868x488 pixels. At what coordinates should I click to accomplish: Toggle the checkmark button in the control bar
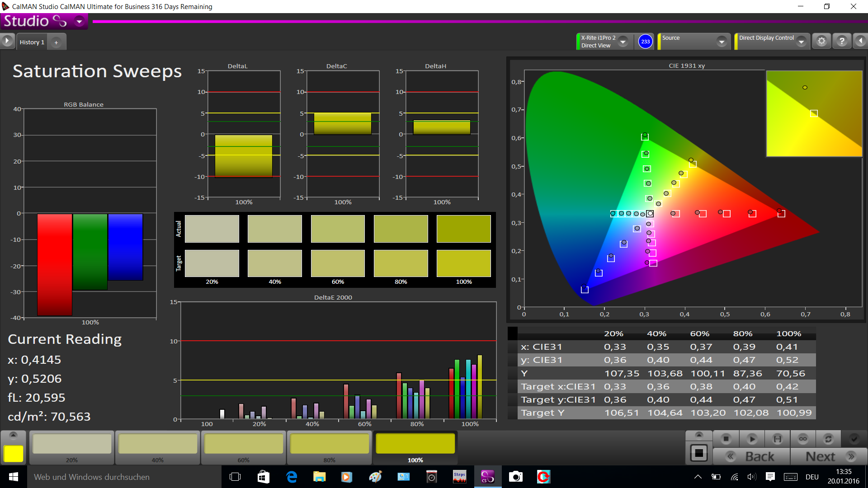click(854, 439)
